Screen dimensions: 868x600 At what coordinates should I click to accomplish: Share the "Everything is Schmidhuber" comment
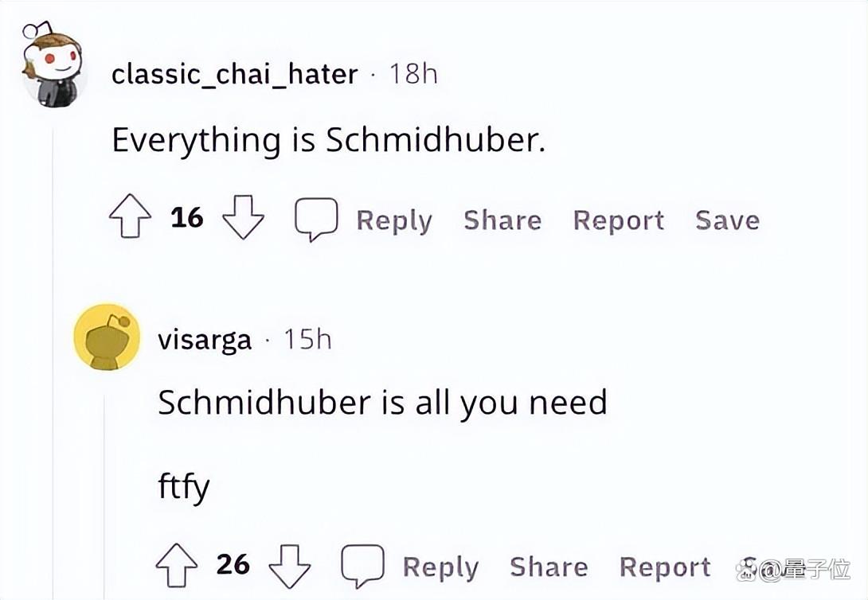pyautogui.click(x=502, y=220)
